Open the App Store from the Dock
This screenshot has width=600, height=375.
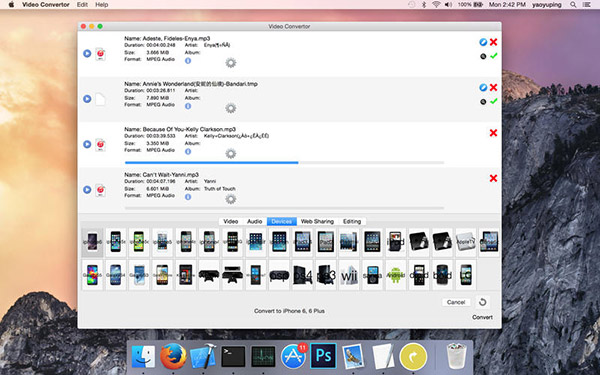tap(294, 356)
